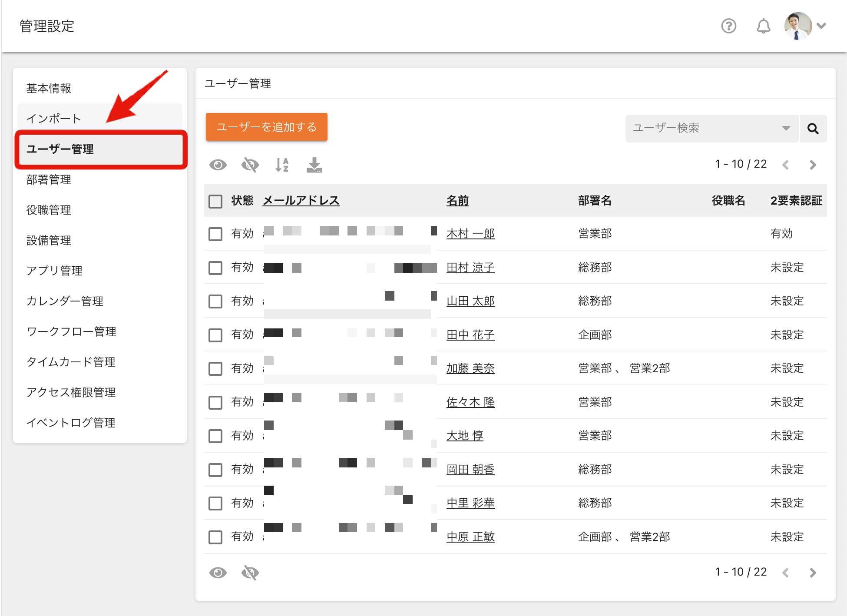This screenshot has width=847, height=616.
Task: Open user 中里 彩華
Action: point(470,503)
